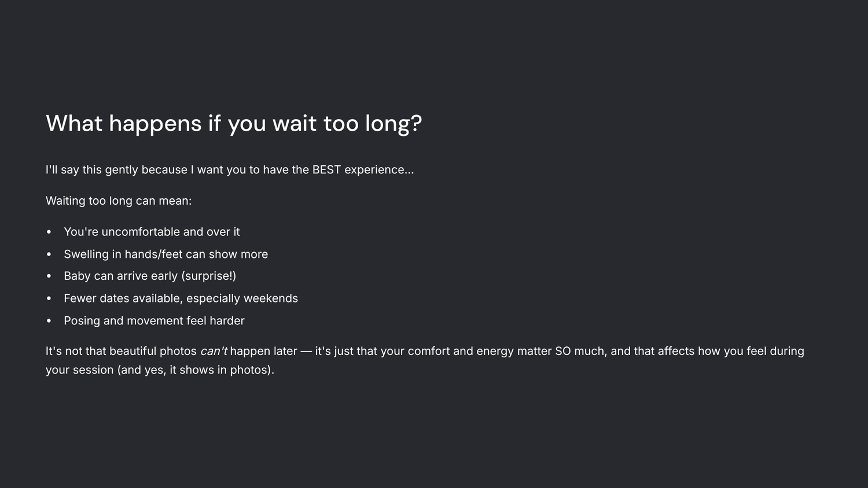868x488 pixels.
Task: Click the bullet 'Baby can arrive early (surprise!)'
Action: click(x=150, y=276)
